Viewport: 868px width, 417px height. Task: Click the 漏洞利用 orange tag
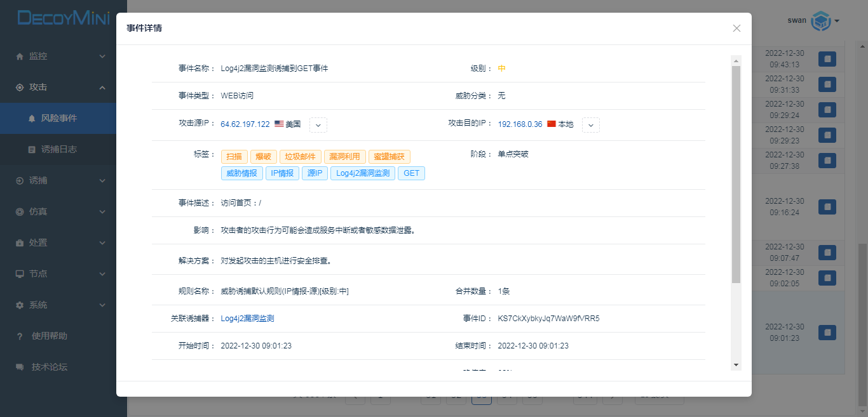click(344, 157)
